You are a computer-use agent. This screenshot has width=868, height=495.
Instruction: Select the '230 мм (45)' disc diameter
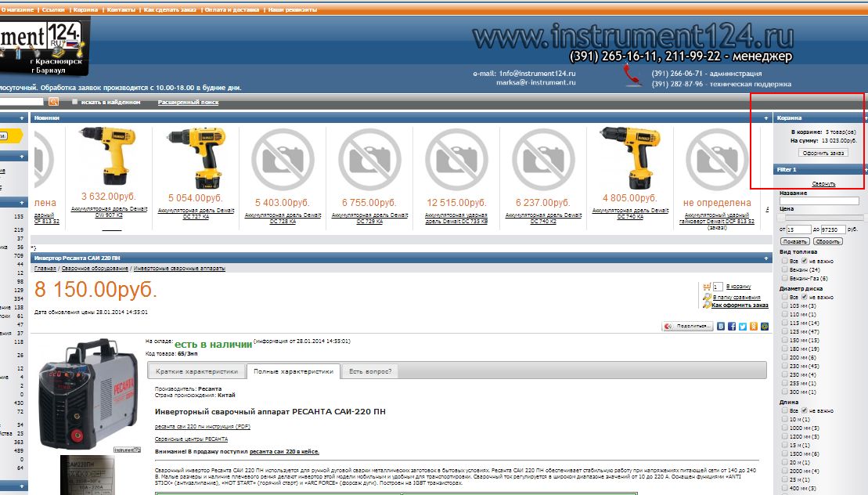[784, 366]
